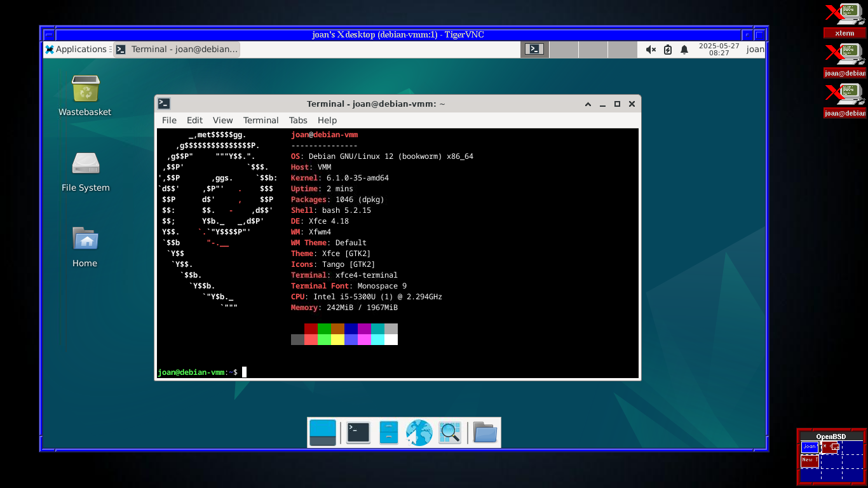Open the Tabs menu in Terminal
Viewport: 868px width, 488px height.
pyautogui.click(x=298, y=120)
